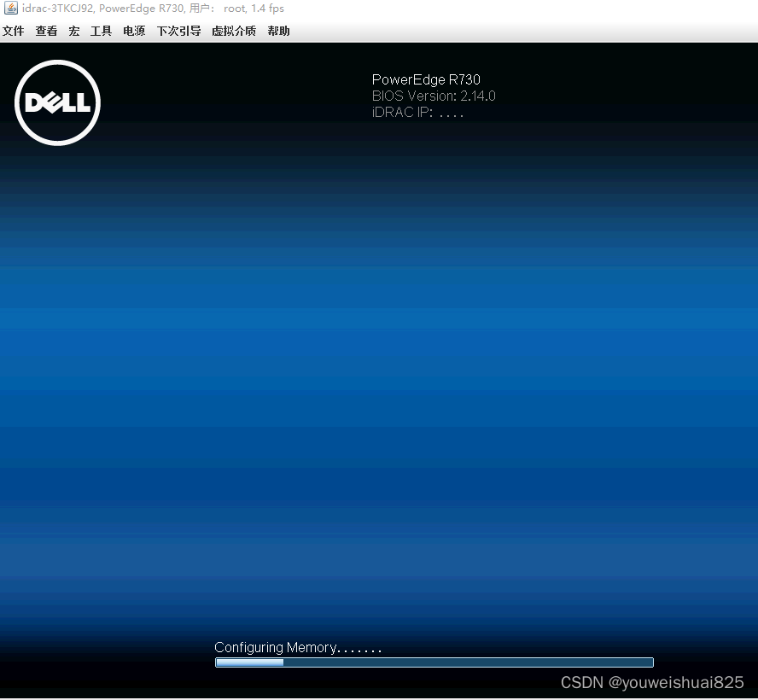Open the 文件 menu
758x700 pixels.
click(13, 31)
